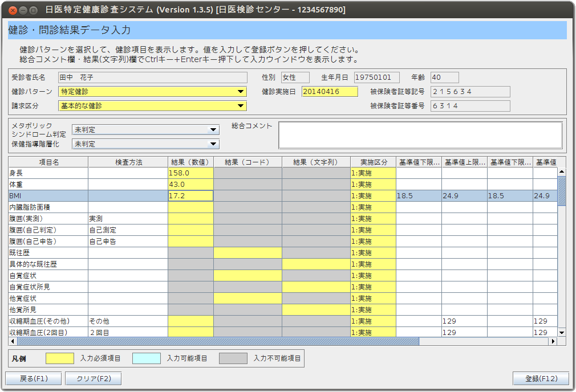Click the gray 入力不可能項目 legend swatch

(x=233, y=358)
